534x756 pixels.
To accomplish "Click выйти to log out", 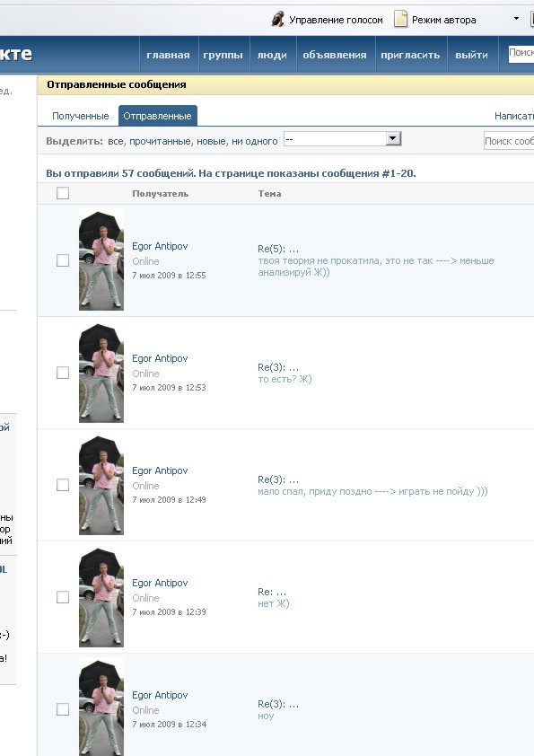I will coord(471,55).
